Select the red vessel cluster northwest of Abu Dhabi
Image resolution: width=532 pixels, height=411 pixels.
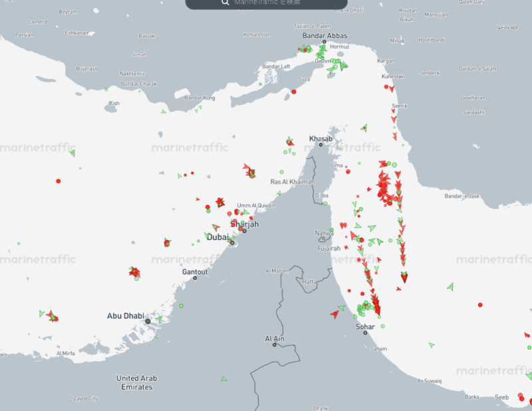coord(134,272)
